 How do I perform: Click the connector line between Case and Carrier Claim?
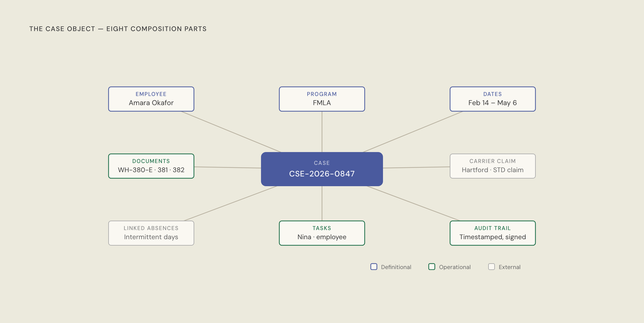pos(416,167)
